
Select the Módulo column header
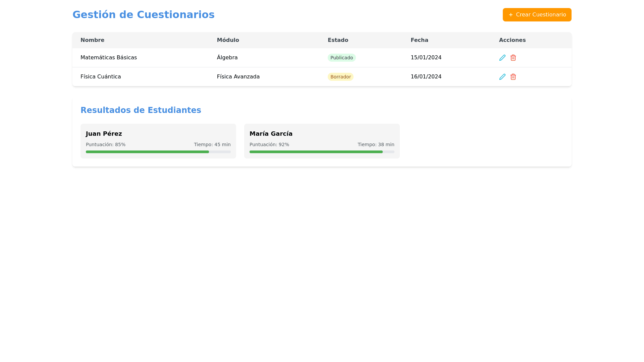click(x=228, y=40)
